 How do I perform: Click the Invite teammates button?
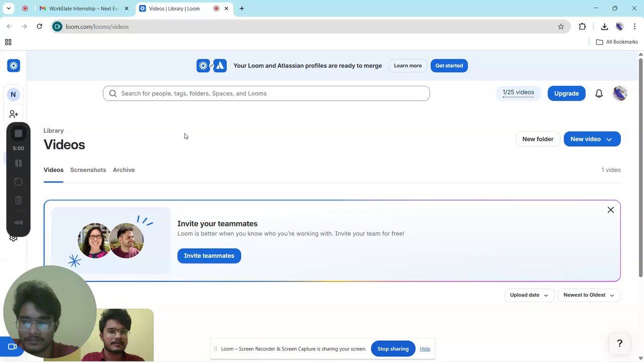(209, 256)
